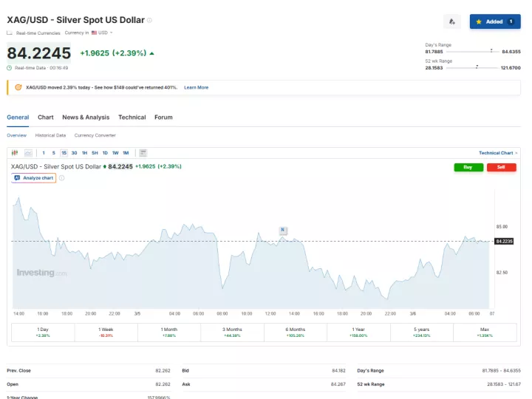
Task: Click the N news marker on the chart
Action: click(282, 230)
